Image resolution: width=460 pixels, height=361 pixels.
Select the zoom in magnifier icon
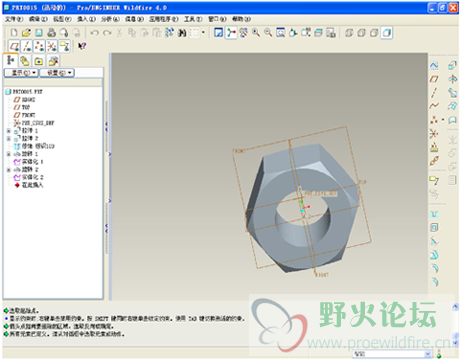click(x=256, y=33)
